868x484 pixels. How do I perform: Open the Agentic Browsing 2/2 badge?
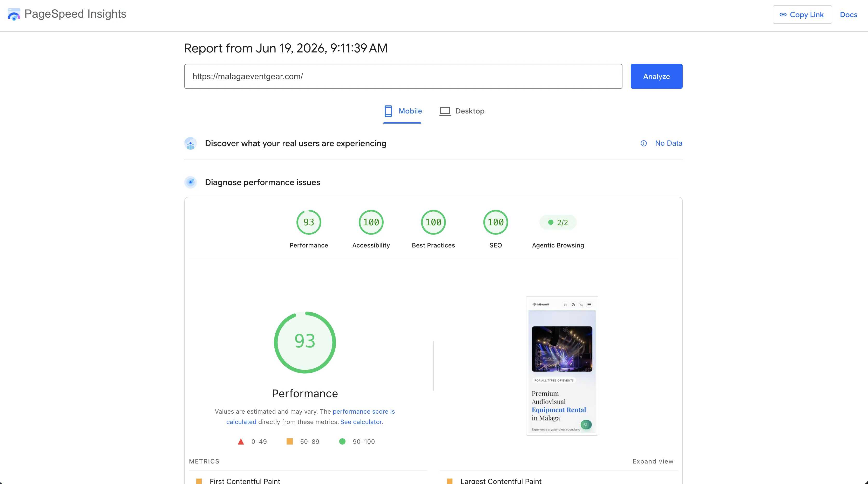coord(558,223)
